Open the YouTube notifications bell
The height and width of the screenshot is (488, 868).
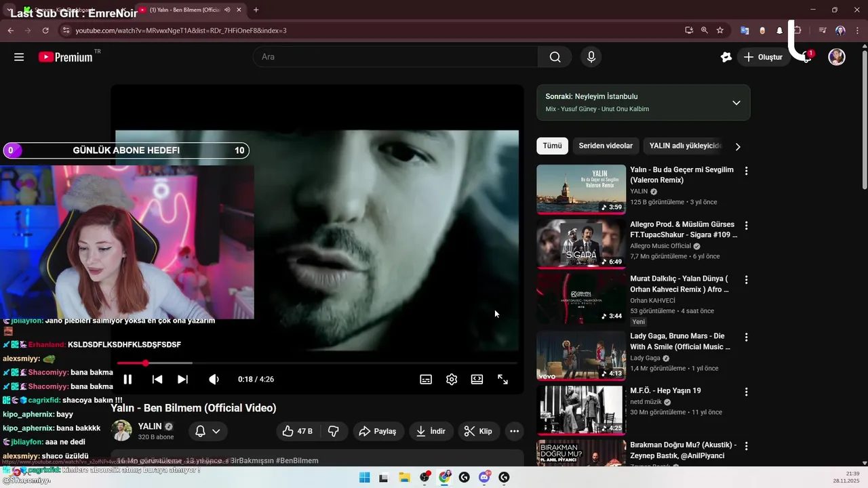(x=807, y=57)
